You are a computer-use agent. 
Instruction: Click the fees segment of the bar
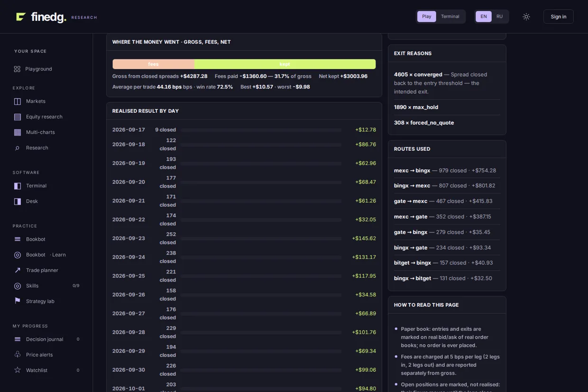pyautogui.click(x=153, y=64)
